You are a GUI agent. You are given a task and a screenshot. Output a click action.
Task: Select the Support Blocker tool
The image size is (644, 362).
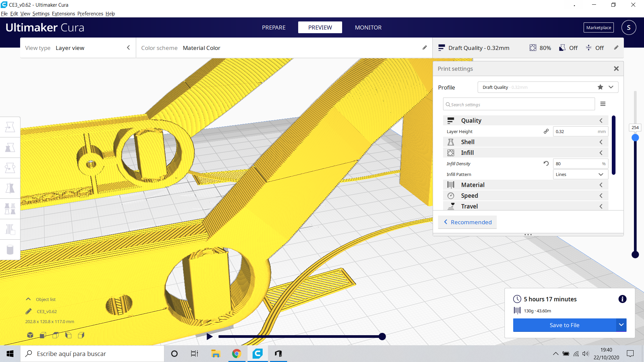(10, 229)
